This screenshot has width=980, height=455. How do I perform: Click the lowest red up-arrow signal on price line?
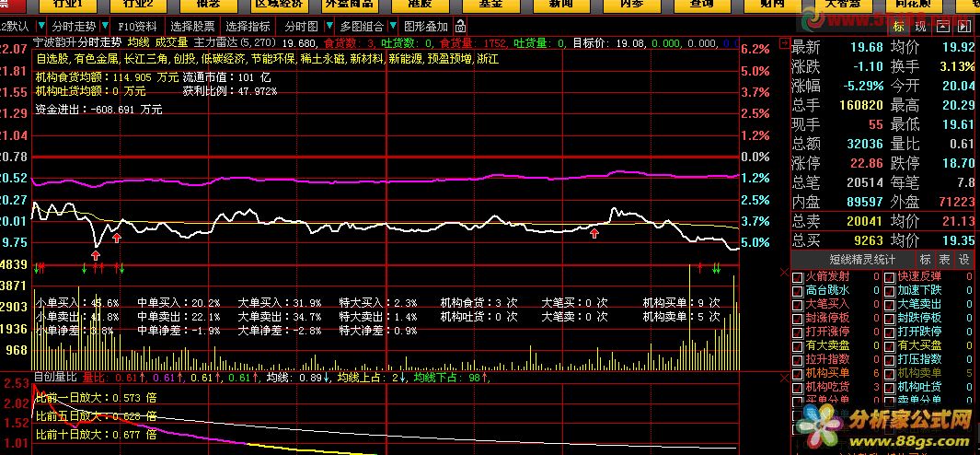[x=95, y=255]
